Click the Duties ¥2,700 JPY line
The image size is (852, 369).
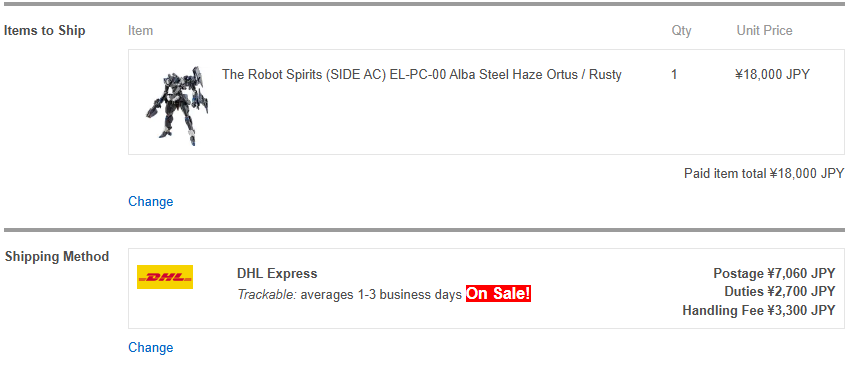(780, 292)
